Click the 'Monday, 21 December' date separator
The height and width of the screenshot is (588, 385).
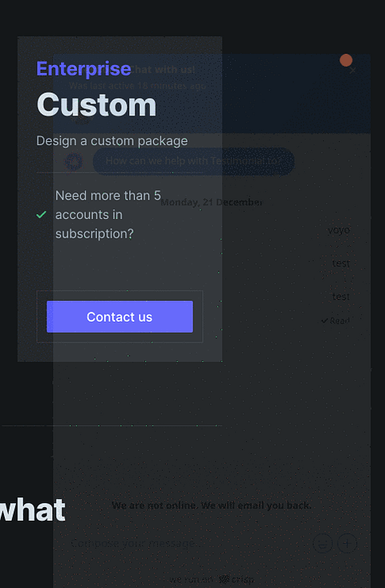pos(212,202)
